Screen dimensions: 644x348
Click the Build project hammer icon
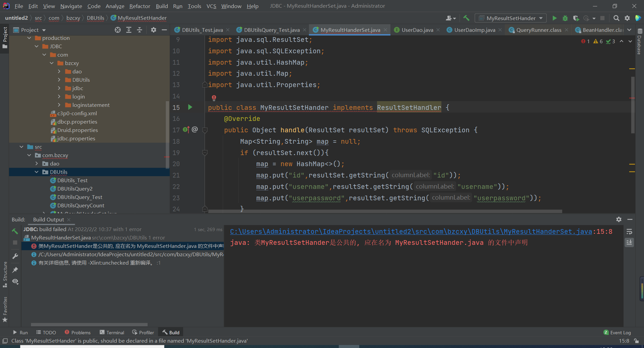tap(466, 18)
